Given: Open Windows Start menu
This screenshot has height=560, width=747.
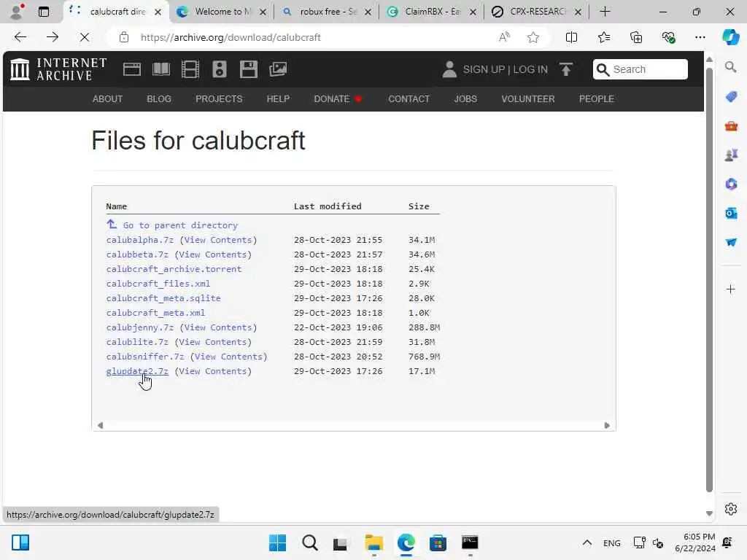Looking at the screenshot, I should [277, 542].
